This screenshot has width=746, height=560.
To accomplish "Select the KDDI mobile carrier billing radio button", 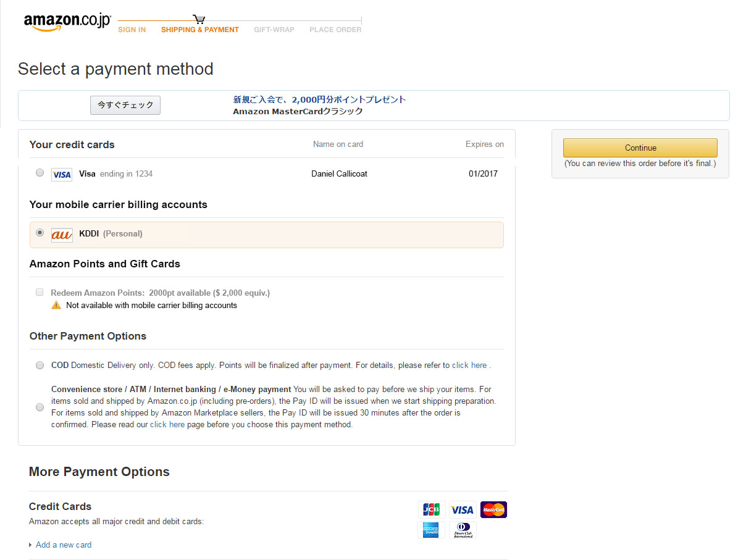I will tap(40, 233).
